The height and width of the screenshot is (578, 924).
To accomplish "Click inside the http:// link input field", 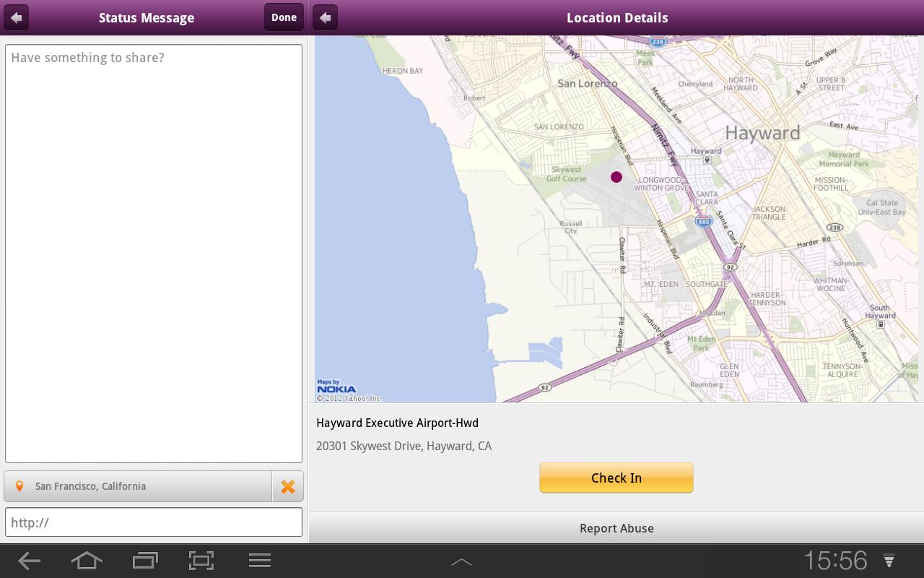I will pyautogui.click(x=154, y=522).
